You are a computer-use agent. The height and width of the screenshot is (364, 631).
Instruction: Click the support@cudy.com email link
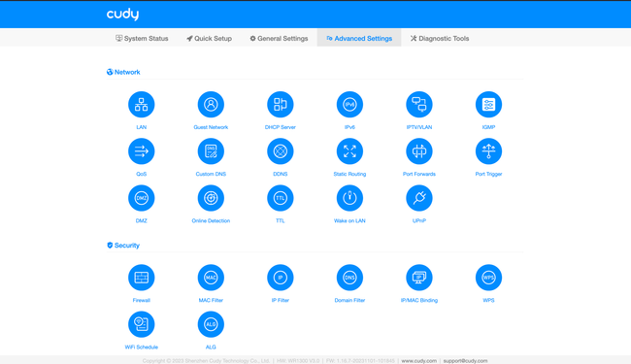click(465, 361)
